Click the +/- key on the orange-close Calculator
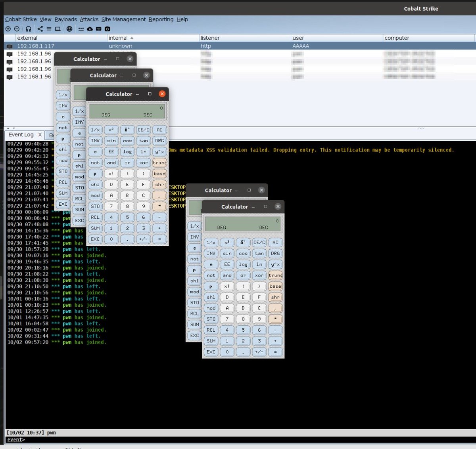476x449 pixels. pos(144,239)
